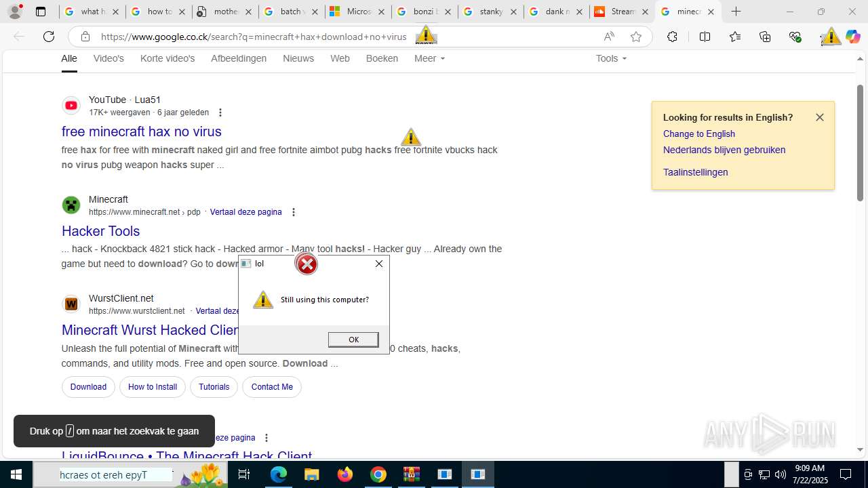This screenshot has height=488, width=868.
Task: Click the 'Contact Me' chip
Action: 272,387
